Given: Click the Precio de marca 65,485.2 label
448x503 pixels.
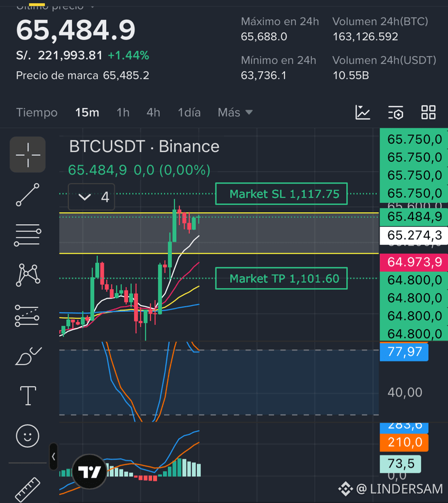Looking at the screenshot, I should pos(83,75).
